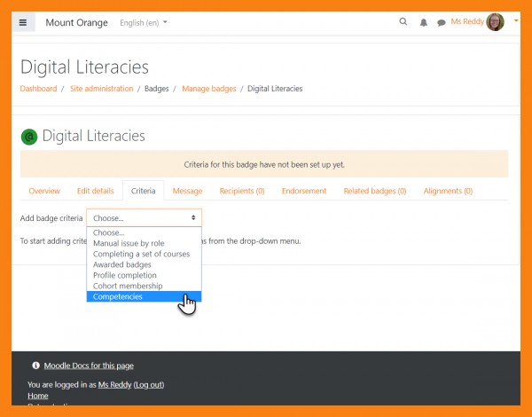Open the messages speech bubble icon
The width and height of the screenshot is (532, 417).
(441, 22)
